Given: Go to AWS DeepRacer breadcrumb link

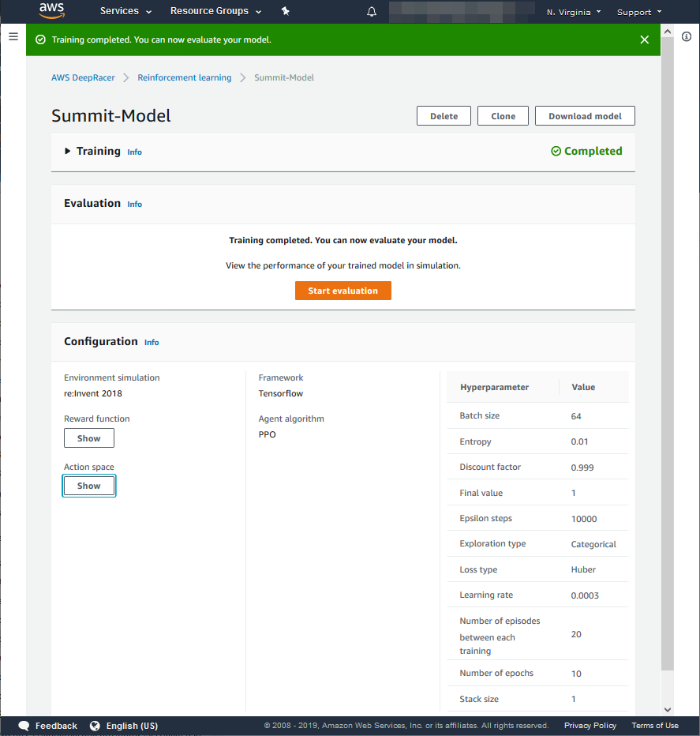Looking at the screenshot, I should (83, 77).
